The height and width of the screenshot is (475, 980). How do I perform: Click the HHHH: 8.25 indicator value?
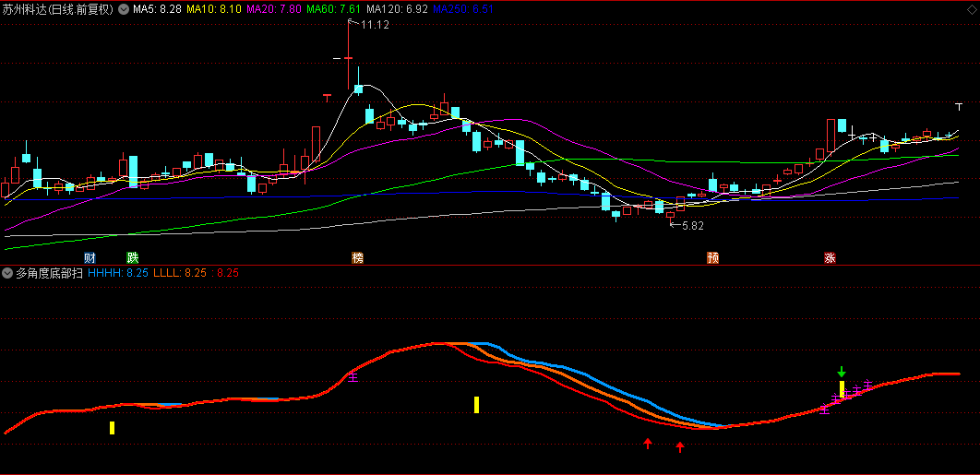118,273
